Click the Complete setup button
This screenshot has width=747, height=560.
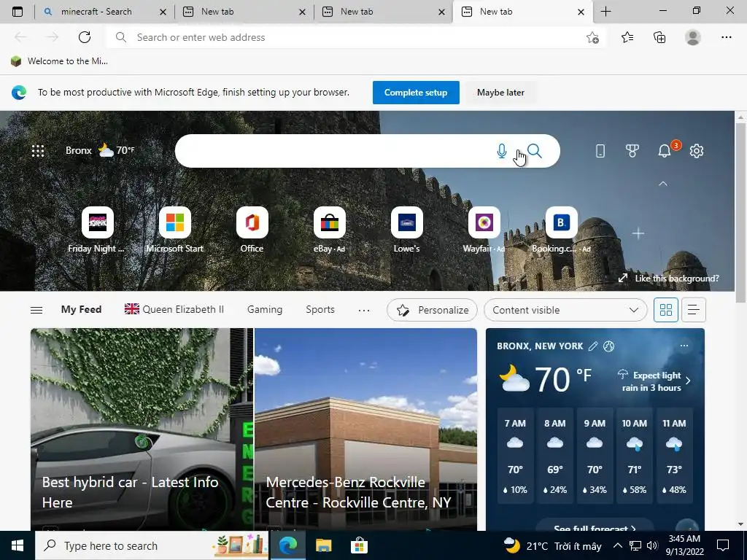coord(416,93)
